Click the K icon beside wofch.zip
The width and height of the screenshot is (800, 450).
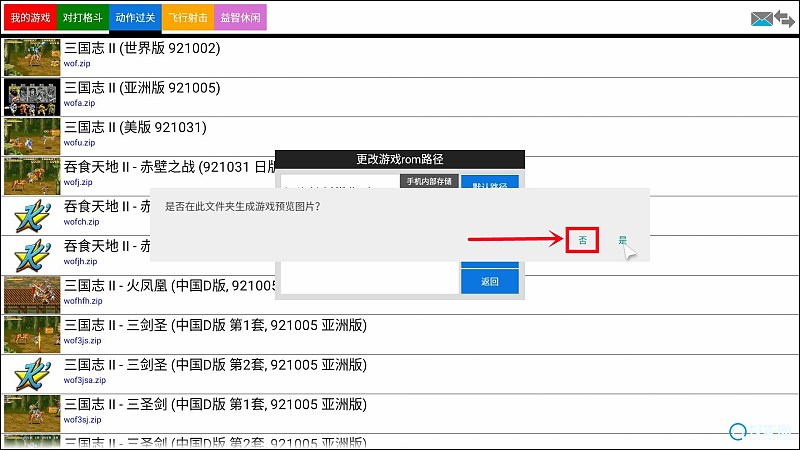click(32, 216)
